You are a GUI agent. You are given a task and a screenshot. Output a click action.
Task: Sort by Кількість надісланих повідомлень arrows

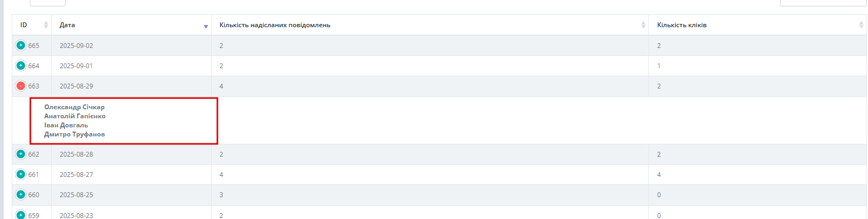point(643,25)
